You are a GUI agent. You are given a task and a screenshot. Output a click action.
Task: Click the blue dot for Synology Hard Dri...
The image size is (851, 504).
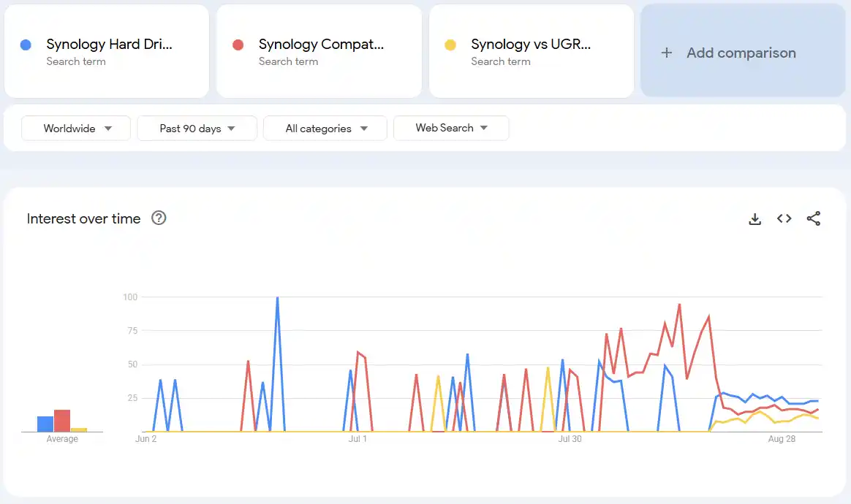(x=26, y=45)
